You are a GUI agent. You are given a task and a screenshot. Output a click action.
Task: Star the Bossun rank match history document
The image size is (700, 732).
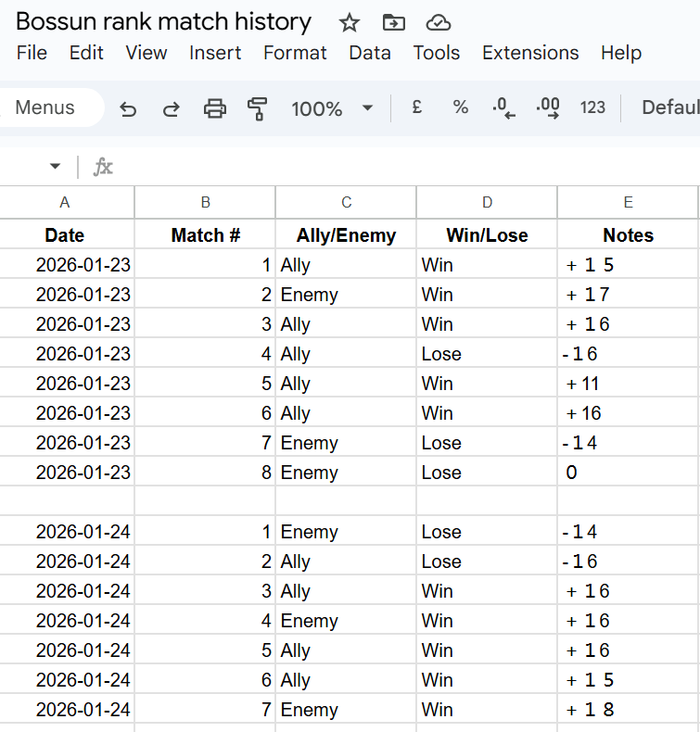(x=349, y=22)
